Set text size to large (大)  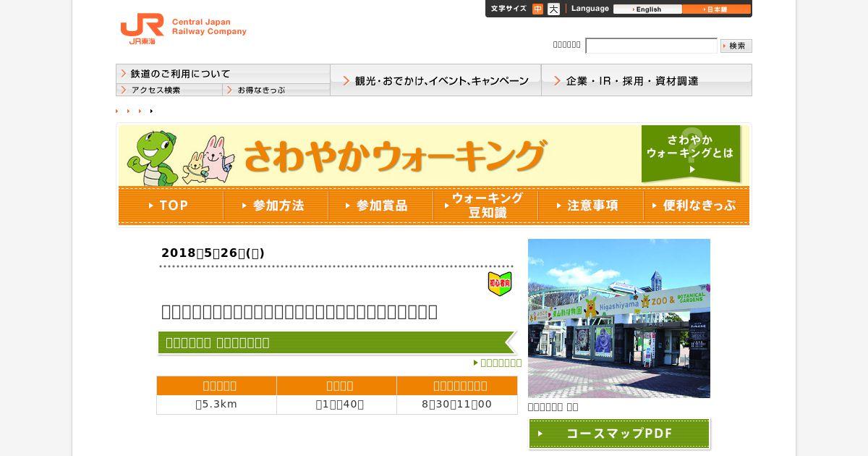click(553, 9)
